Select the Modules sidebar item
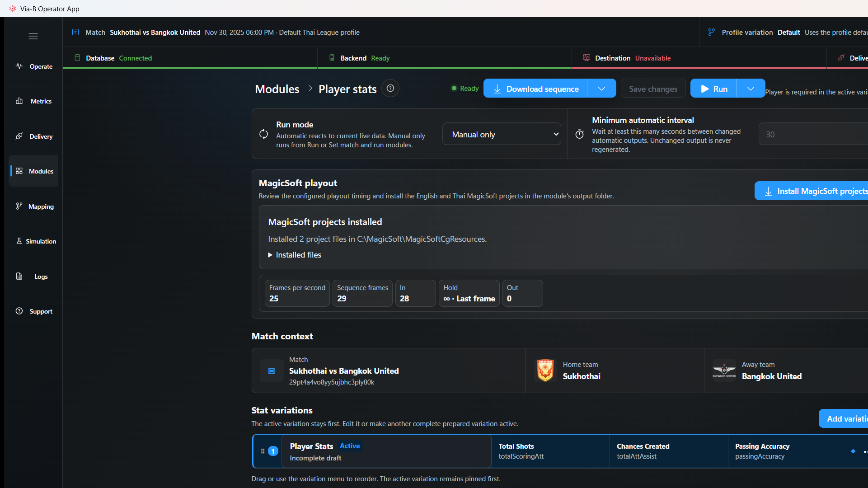The width and height of the screenshot is (868, 488). coord(33,171)
